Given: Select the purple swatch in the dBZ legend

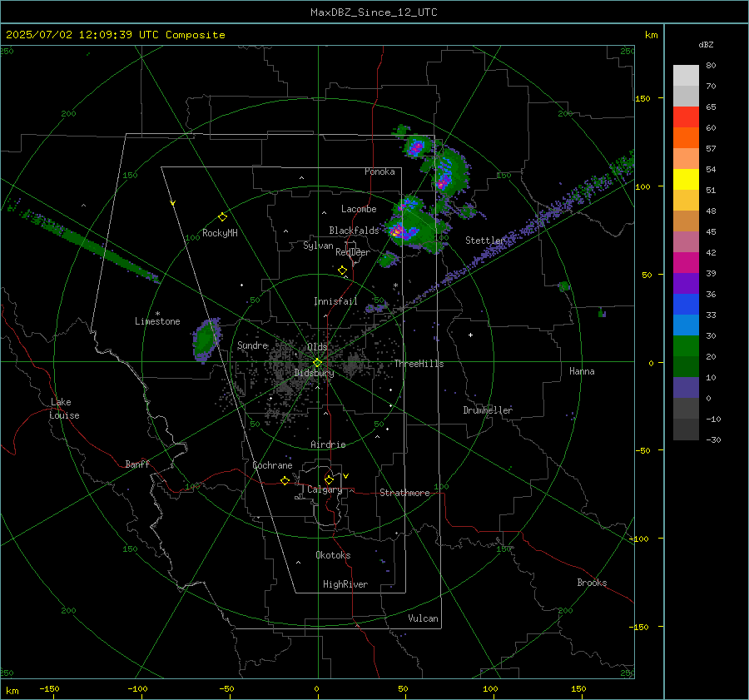Looking at the screenshot, I should 686,284.
